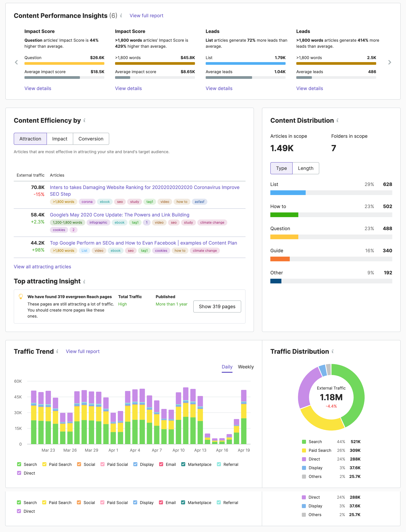This screenshot has width=406, height=532.
Task: Go to next insights with right arrow
Action: pos(390,62)
